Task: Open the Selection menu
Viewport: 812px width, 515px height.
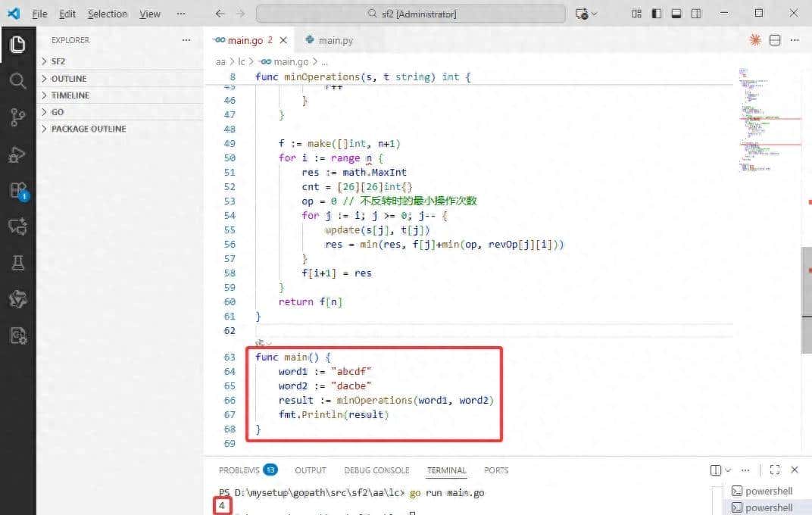Action: [108, 14]
